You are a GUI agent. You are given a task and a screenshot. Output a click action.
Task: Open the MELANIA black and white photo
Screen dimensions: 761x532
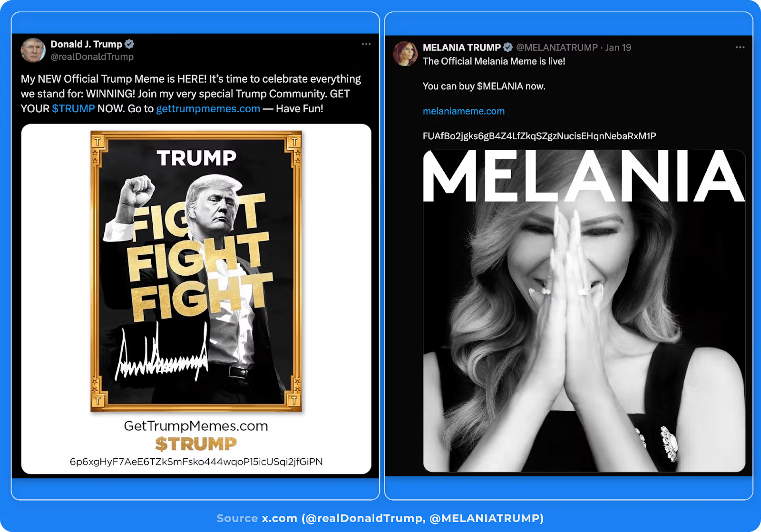[x=584, y=311]
